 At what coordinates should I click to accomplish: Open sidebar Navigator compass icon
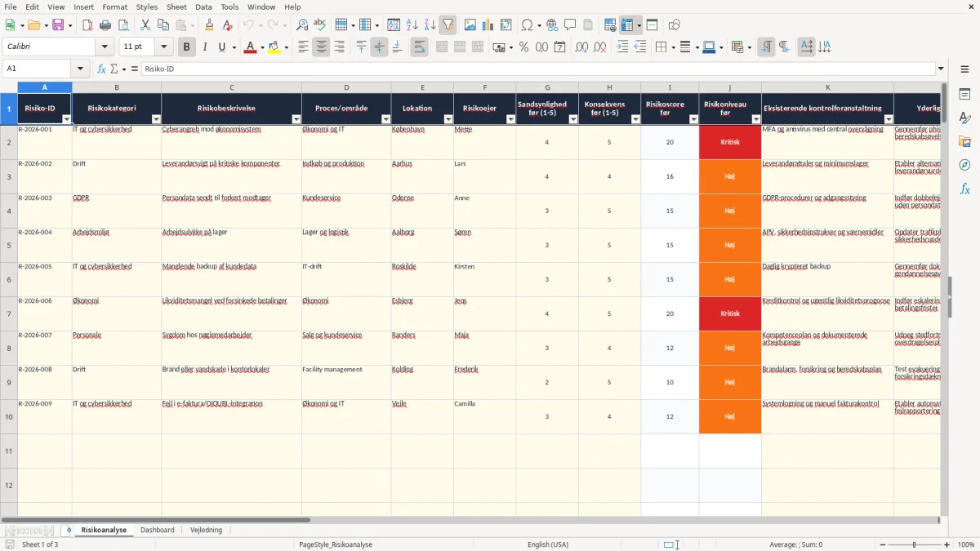964,165
